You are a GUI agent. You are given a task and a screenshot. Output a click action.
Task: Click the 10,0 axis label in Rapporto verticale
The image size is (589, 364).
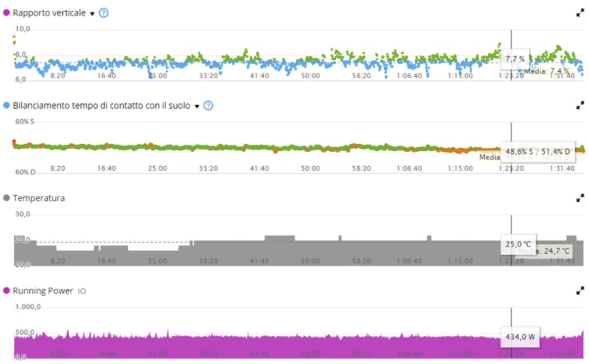(x=22, y=29)
